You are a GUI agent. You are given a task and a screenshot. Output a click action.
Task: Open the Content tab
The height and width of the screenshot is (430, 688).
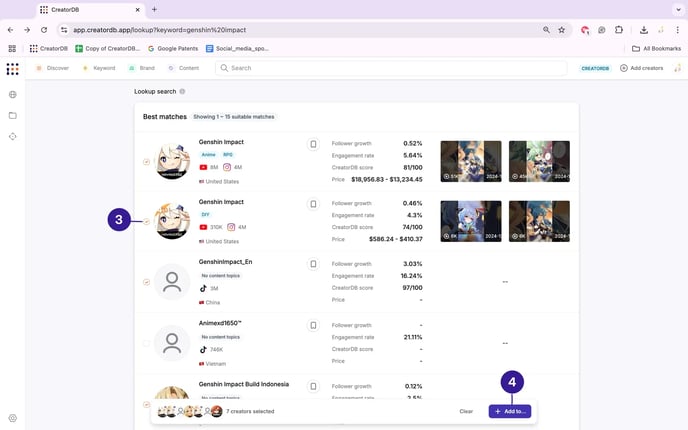pos(184,68)
